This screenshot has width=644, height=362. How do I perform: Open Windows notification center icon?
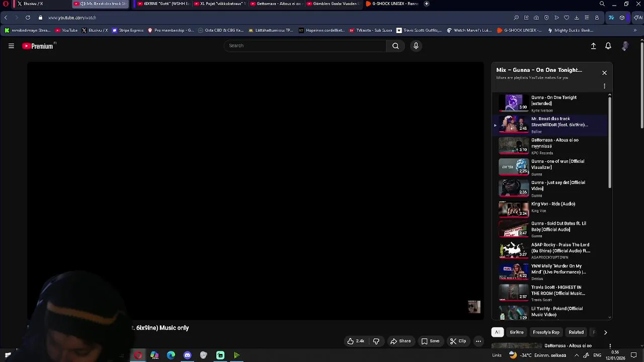(x=634, y=355)
